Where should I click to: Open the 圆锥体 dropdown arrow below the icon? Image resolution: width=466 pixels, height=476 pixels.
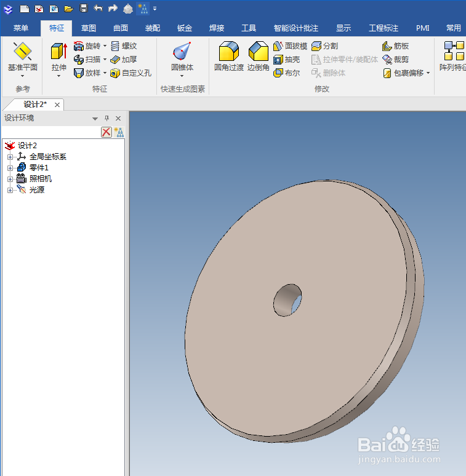tap(182, 76)
